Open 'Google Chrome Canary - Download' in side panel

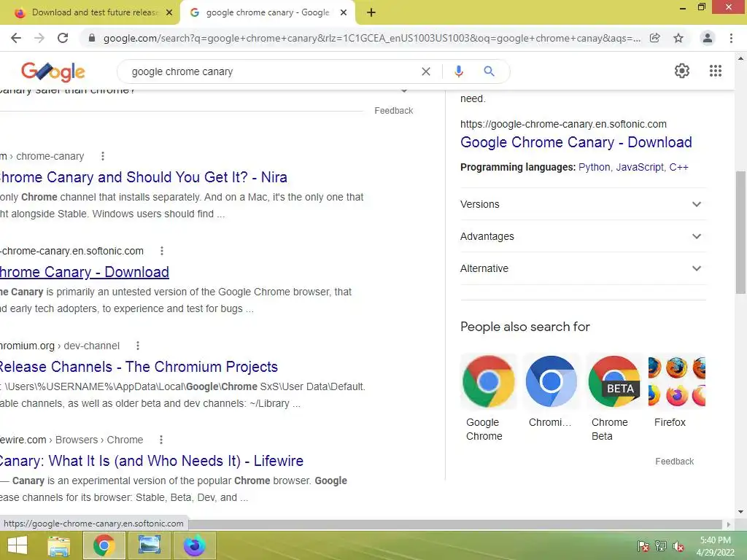pos(576,142)
